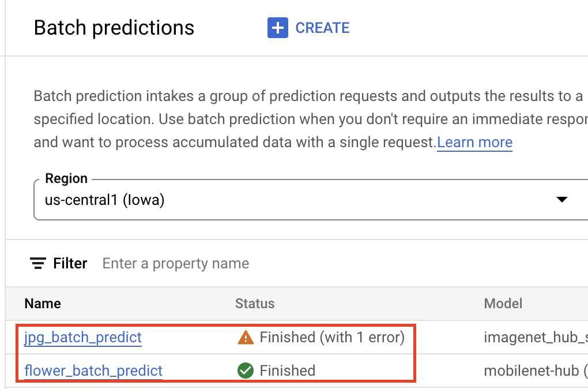The height and width of the screenshot is (389, 588).
Task: Click the filter icon left of property name field
Action: [x=37, y=263]
